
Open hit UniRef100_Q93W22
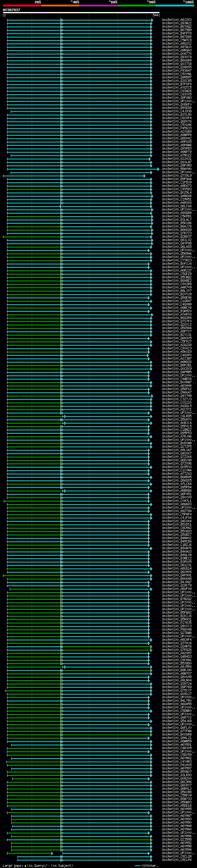(176, 23)
